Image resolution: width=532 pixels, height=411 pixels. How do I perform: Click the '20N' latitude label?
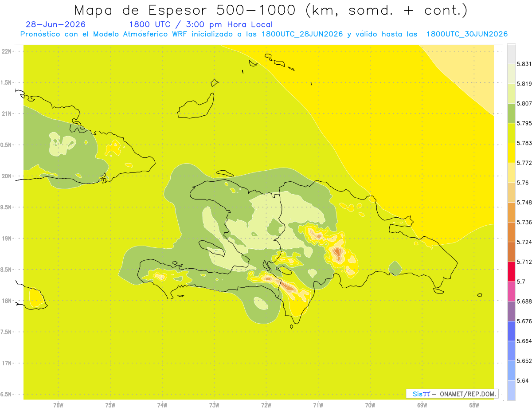click(x=7, y=176)
